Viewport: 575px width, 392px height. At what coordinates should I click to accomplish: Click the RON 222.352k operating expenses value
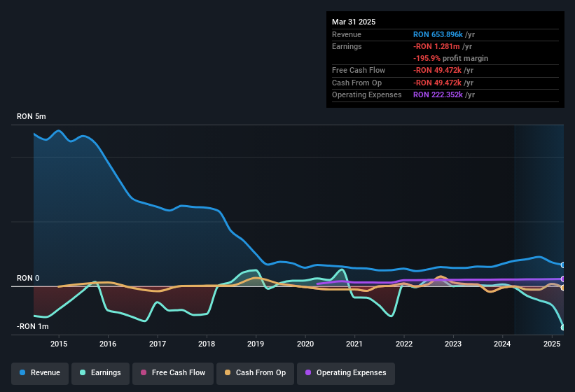coord(438,94)
